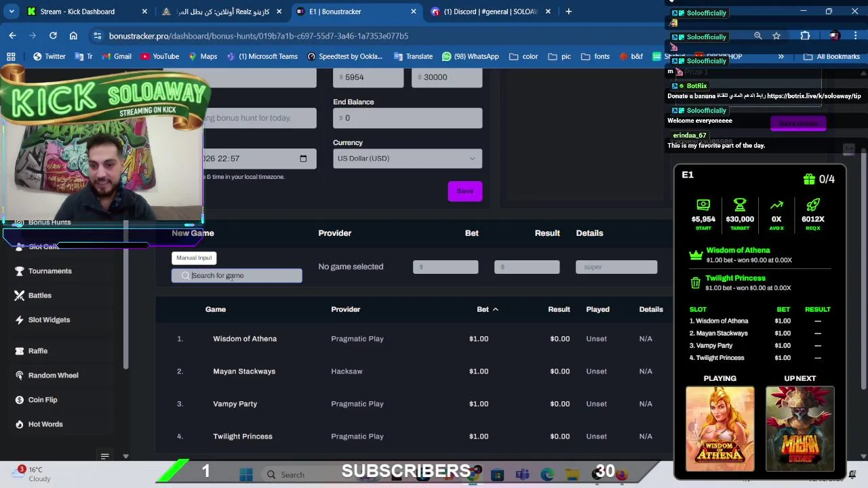Open the Random Wheel icon
868x488 pixels.
[20, 375]
